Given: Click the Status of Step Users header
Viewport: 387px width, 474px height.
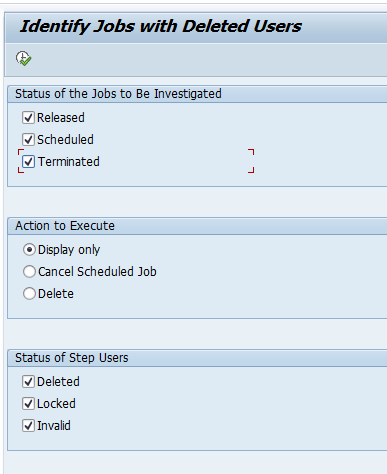Looking at the screenshot, I should (x=71, y=358).
